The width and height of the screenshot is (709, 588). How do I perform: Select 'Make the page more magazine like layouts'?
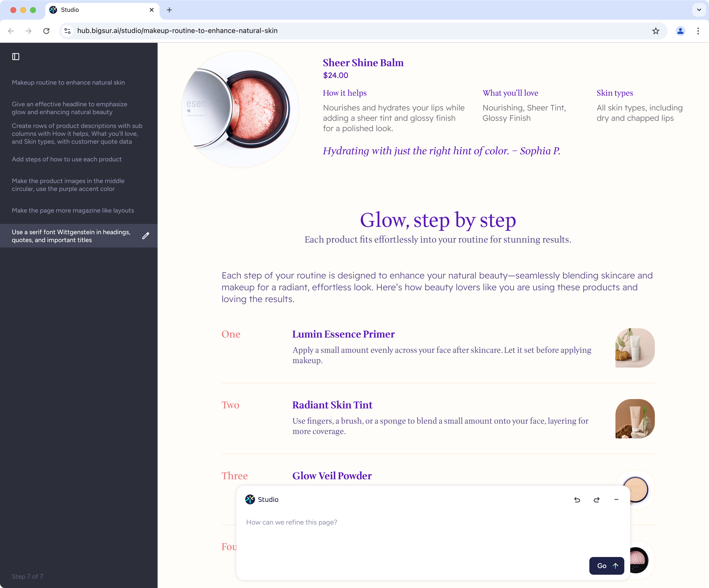tap(73, 211)
